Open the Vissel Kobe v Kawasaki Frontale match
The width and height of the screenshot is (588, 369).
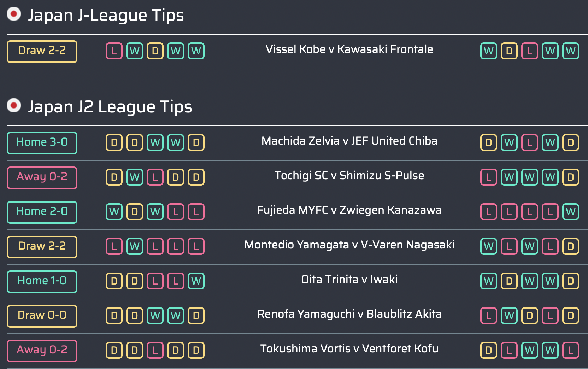pyautogui.click(x=349, y=49)
